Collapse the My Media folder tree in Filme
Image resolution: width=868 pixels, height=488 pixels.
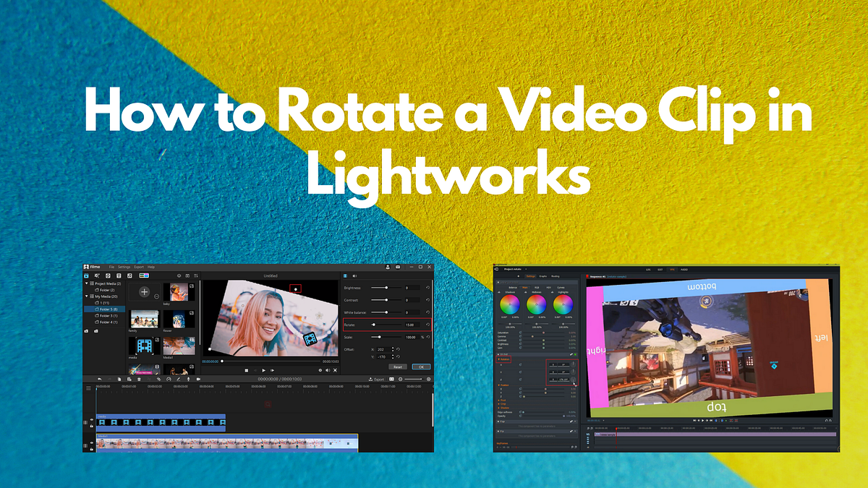pos(87,294)
